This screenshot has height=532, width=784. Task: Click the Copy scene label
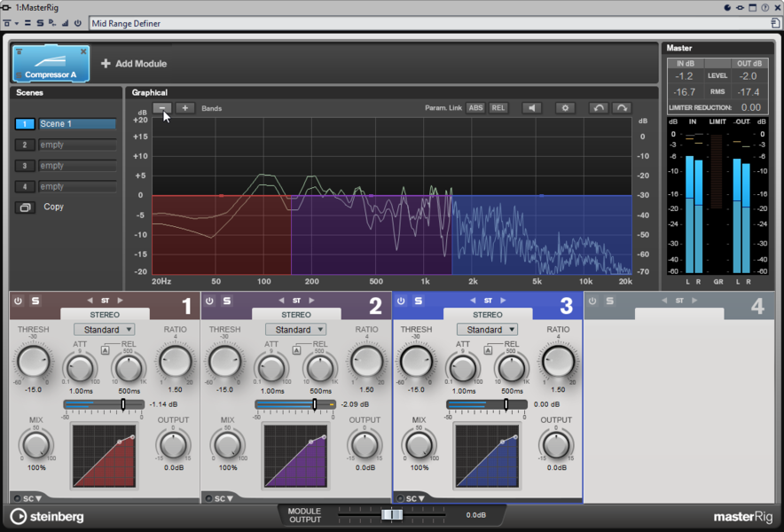pos(53,207)
